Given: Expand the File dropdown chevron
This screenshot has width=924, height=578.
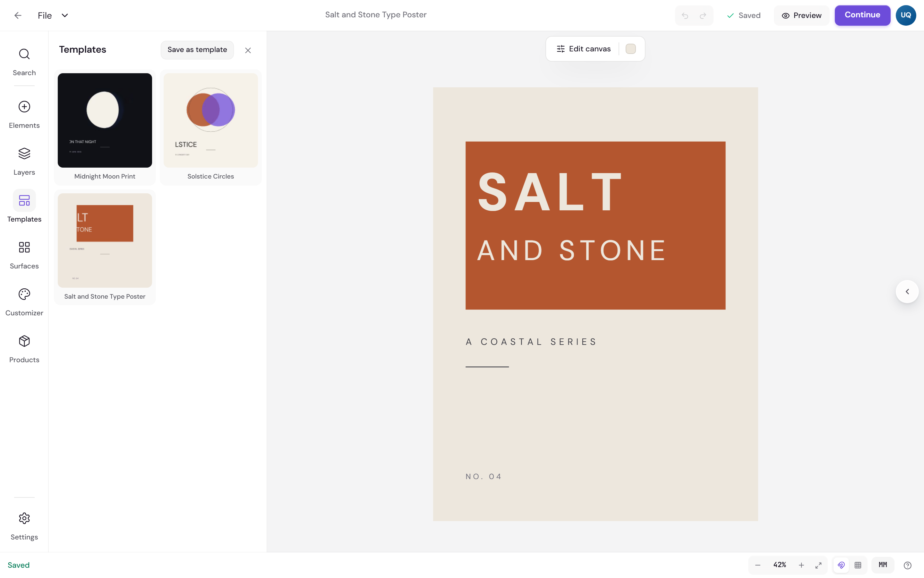Looking at the screenshot, I should (x=65, y=15).
